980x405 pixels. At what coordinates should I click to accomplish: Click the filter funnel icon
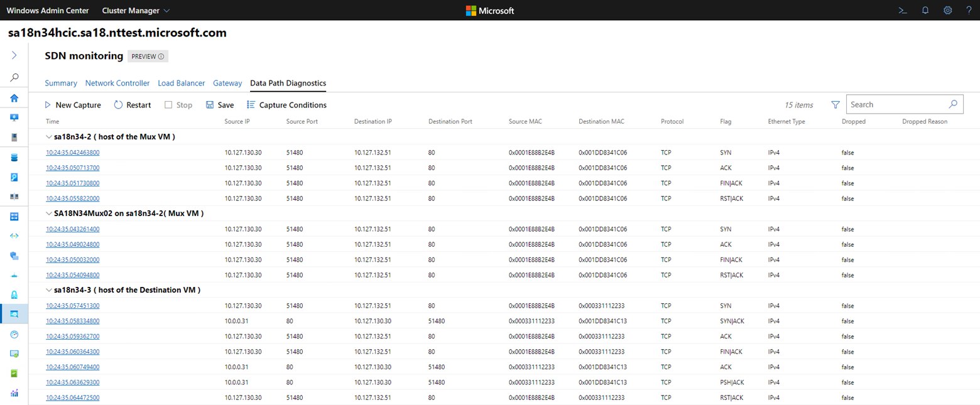835,105
